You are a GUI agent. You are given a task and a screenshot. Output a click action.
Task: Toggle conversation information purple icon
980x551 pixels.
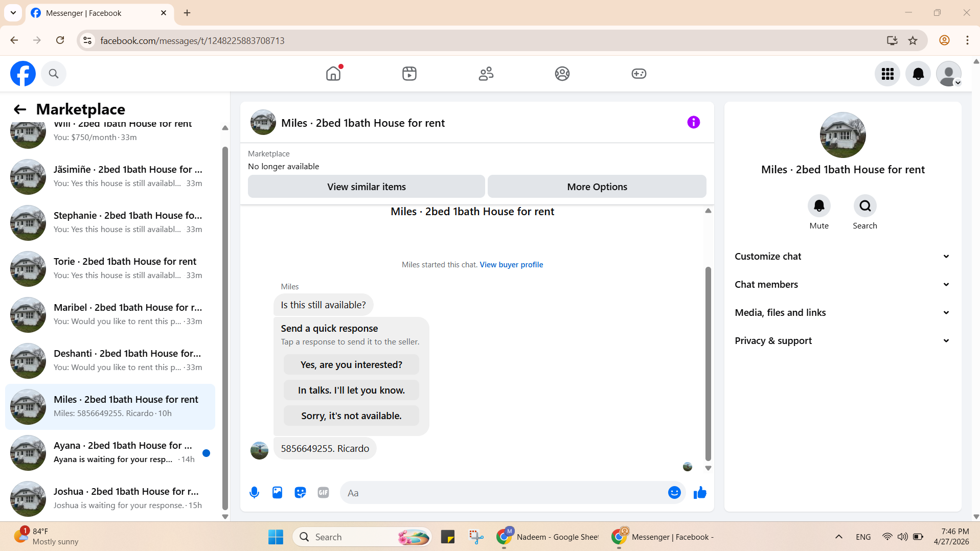(693, 122)
